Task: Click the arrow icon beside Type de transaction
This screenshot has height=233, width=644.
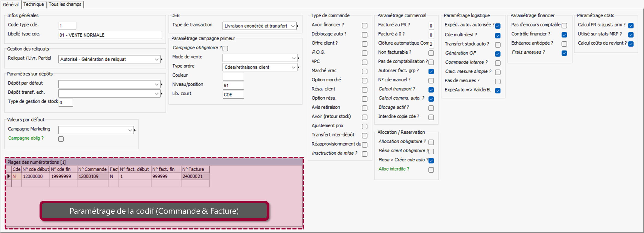Action: pyautogui.click(x=298, y=26)
